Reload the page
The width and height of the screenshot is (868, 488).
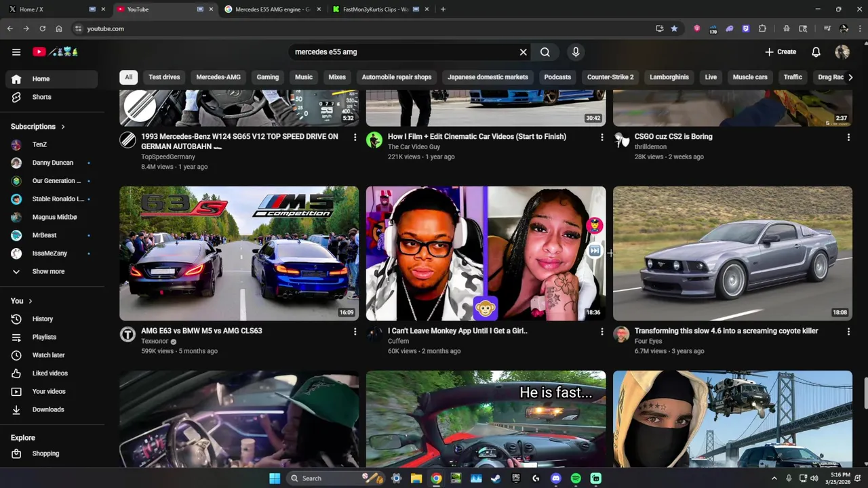click(42, 28)
